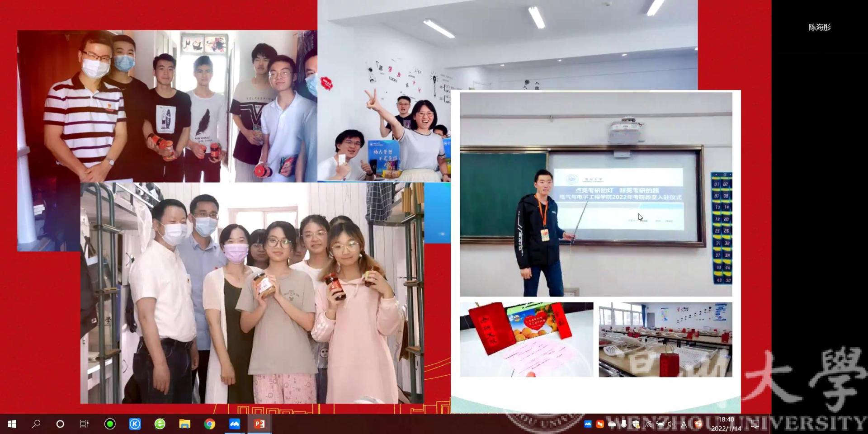
Task: Open the Wi-Fi network tray icon
Action: point(649,424)
